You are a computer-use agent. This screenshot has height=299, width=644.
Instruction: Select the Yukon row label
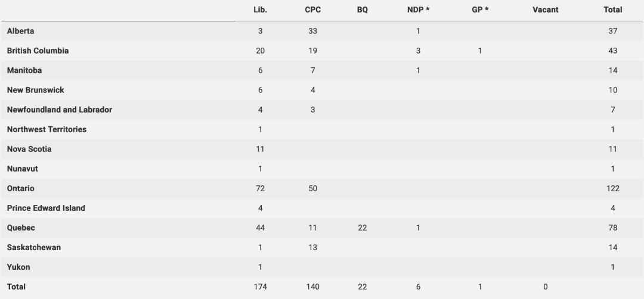point(18,267)
